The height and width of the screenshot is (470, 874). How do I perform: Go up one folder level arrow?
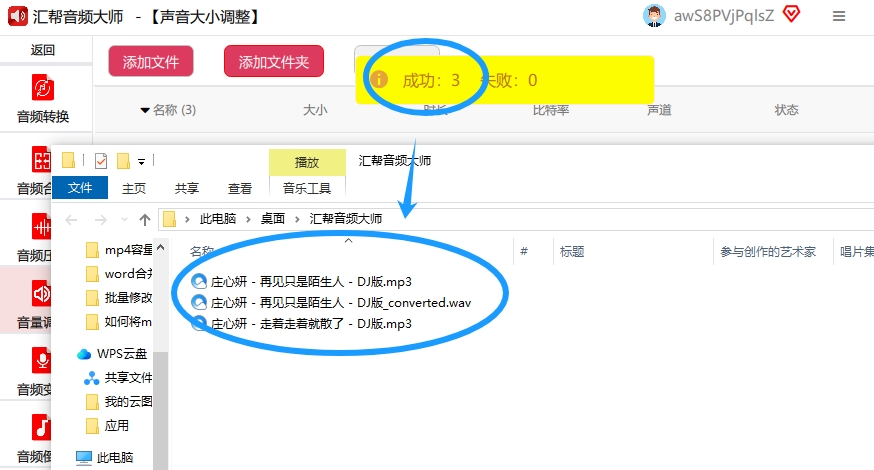(145, 220)
